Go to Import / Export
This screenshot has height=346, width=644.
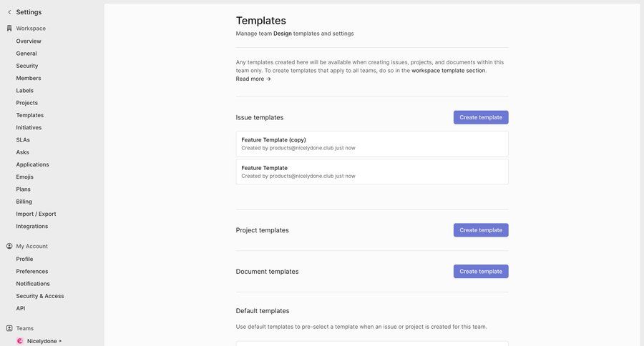coord(36,214)
